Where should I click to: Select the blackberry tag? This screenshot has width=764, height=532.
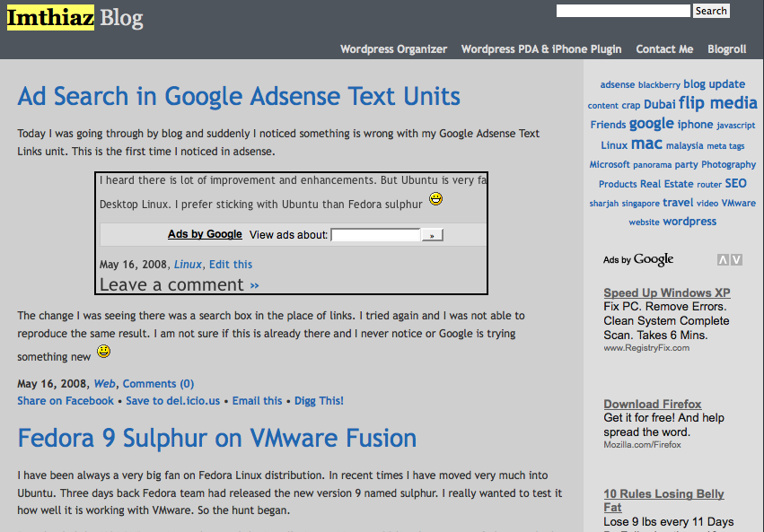tap(659, 85)
